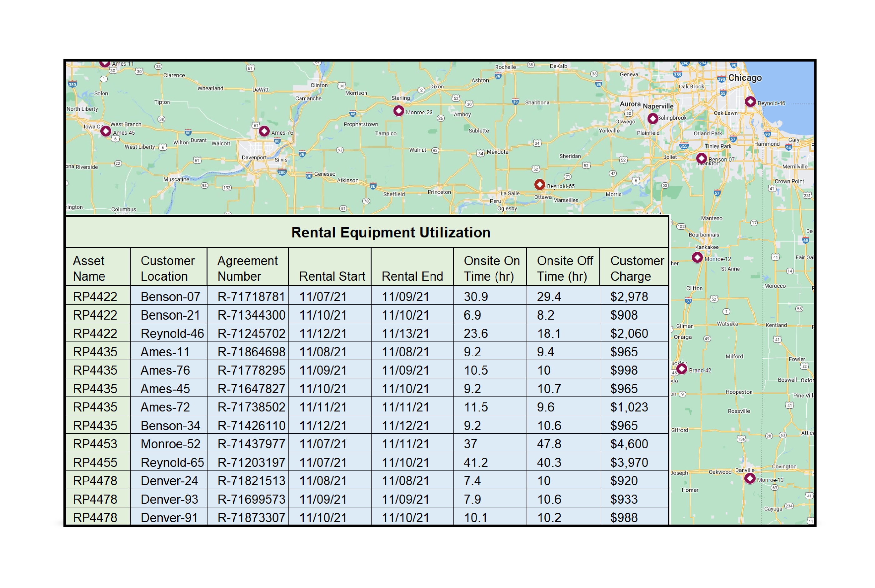The image size is (875, 588).
Task: Click the Rental Start column header
Action: pyautogui.click(x=330, y=267)
